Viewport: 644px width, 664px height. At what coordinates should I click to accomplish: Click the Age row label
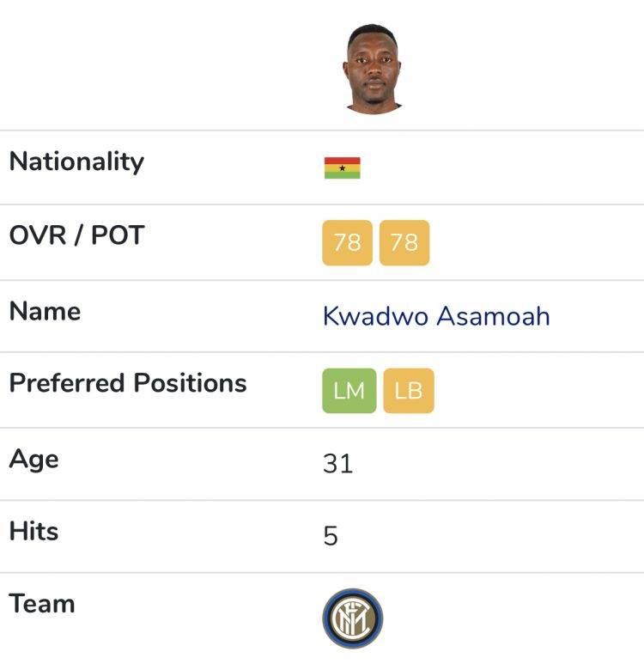[33, 460]
